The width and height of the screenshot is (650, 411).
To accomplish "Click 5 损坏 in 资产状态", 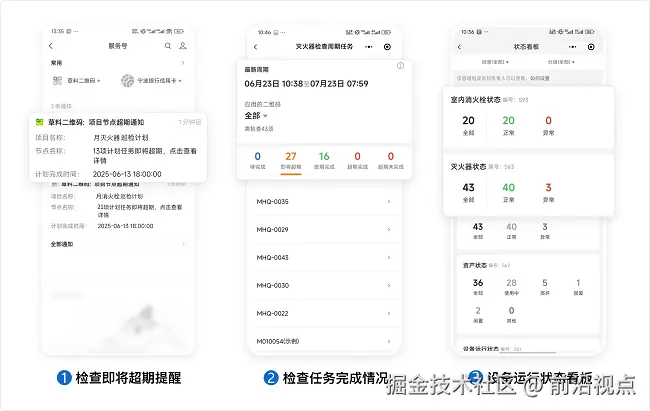I will 545,287.
